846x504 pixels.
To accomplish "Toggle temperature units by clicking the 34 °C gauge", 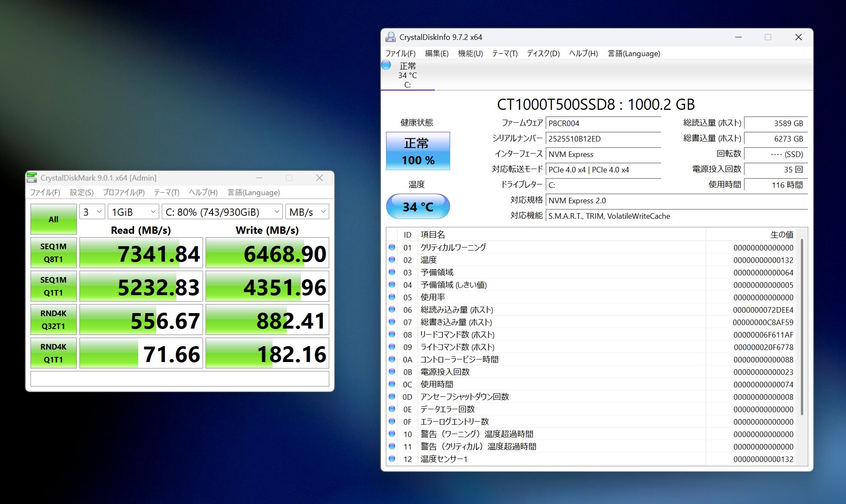I will pyautogui.click(x=417, y=206).
